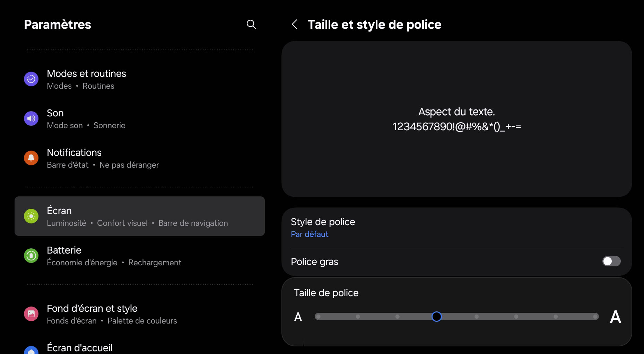This screenshot has height=354, width=644.
Task: Tap the Écran d'accueil home icon
Action: (x=31, y=350)
